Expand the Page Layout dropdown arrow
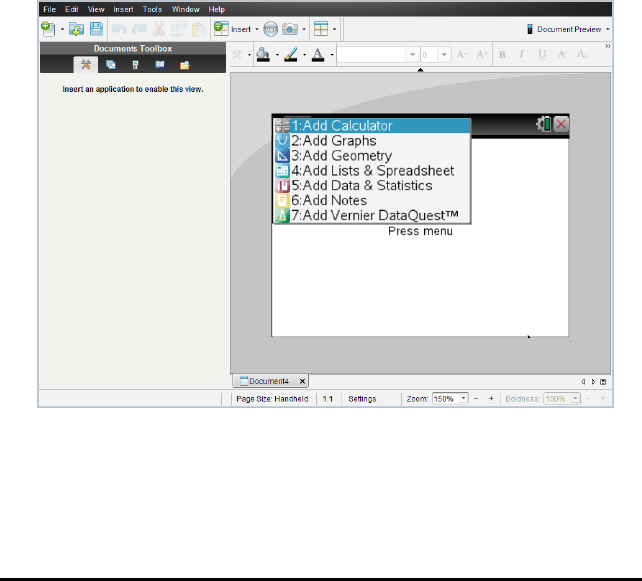This screenshot has height=581, width=642. tap(335, 29)
